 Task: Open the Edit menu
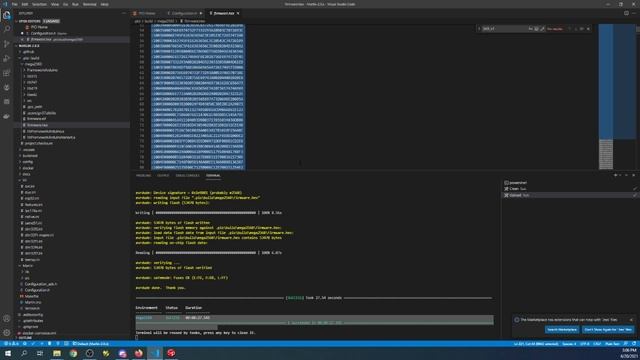25,4
